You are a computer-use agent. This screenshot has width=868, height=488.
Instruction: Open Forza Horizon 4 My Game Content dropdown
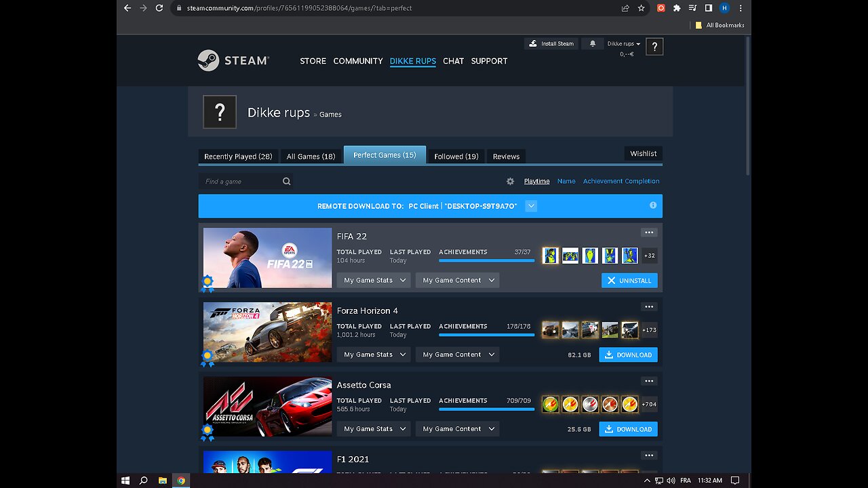458,354
